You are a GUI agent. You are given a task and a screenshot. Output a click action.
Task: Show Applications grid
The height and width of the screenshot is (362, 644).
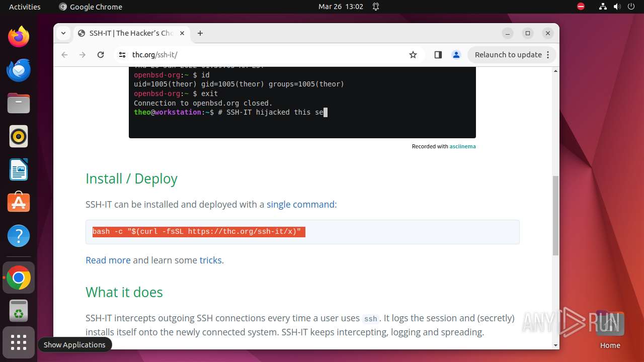coord(19,342)
